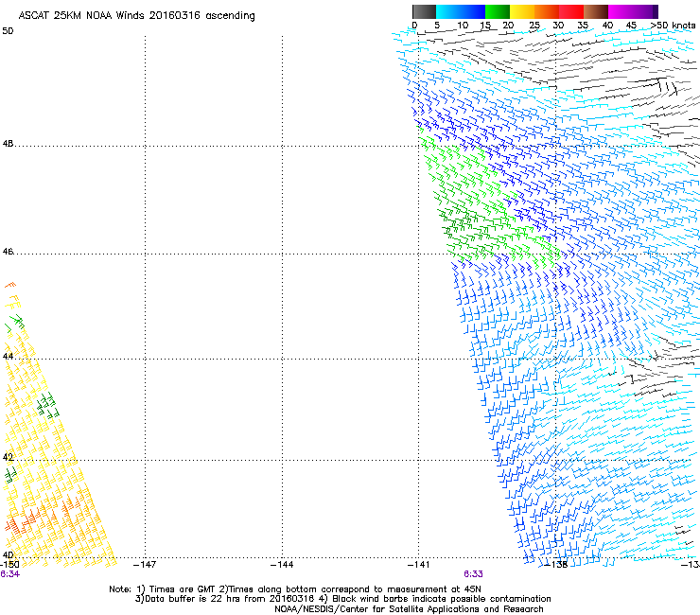Viewport: 700px width, 615px height.
Task: Select the brown 35-40 knots legend segment
Action: (x=596, y=11)
